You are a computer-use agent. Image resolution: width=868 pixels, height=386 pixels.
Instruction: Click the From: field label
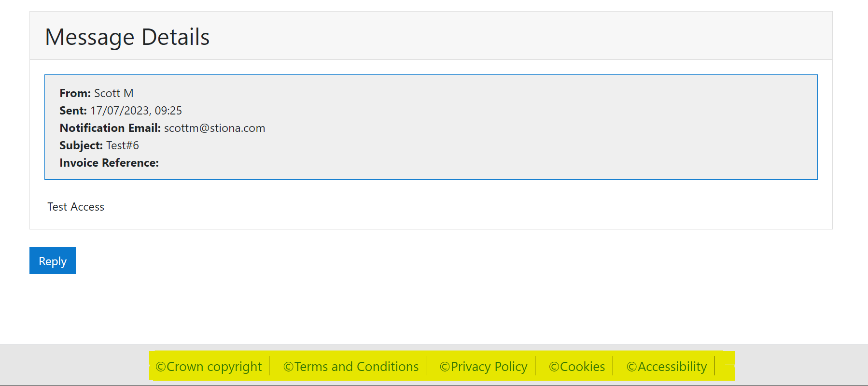pyautogui.click(x=75, y=93)
